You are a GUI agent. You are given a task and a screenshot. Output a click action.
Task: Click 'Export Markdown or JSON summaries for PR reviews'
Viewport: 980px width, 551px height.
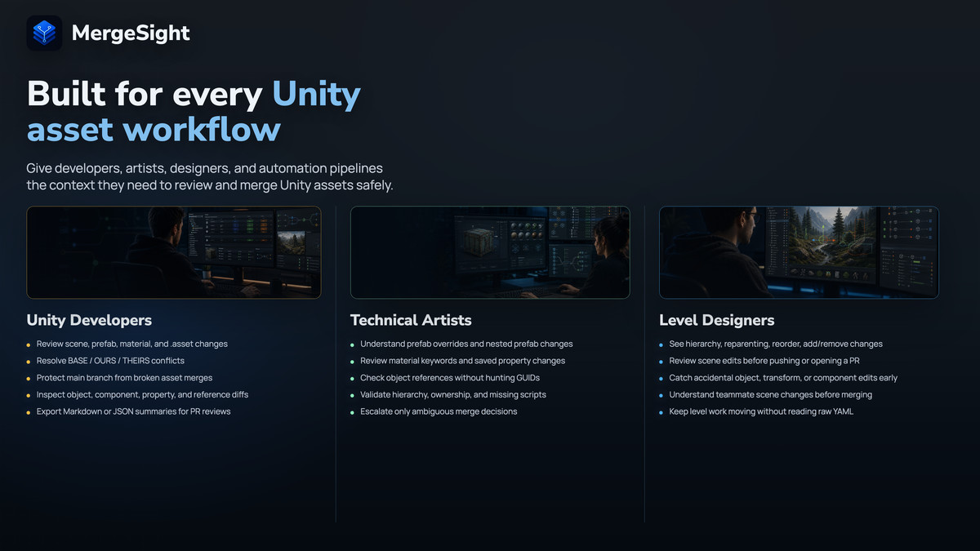(x=133, y=411)
